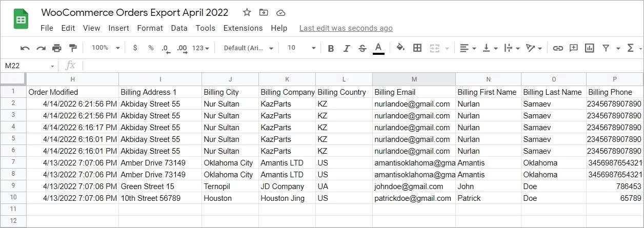Select the paint format roller icon
The image size is (644, 228).
[x=72, y=48]
